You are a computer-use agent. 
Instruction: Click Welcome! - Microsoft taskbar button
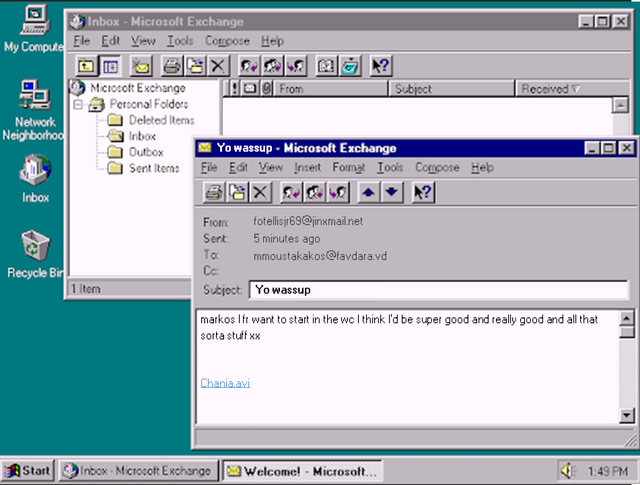click(x=303, y=471)
